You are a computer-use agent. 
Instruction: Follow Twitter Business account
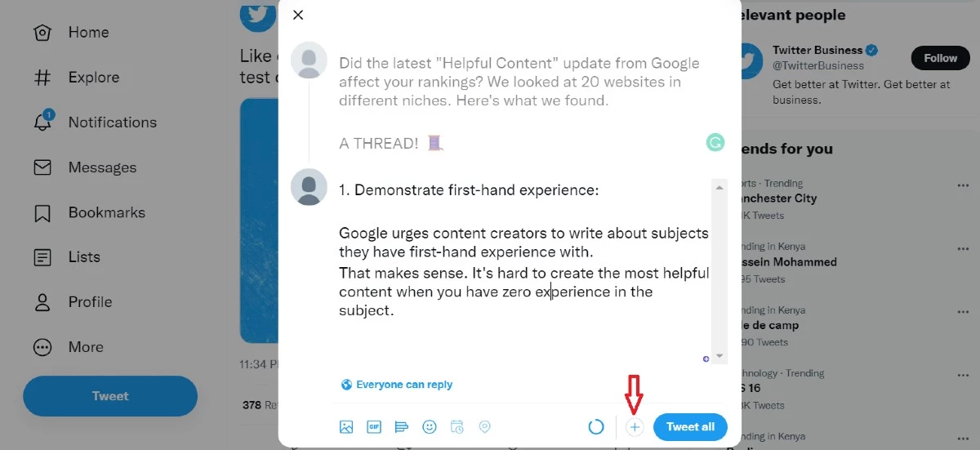(x=940, y=58)
